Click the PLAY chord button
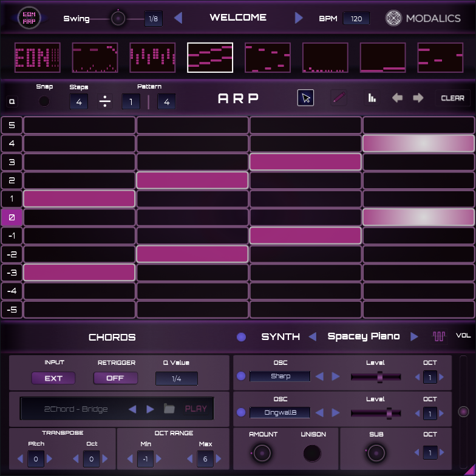 coord(195,409)
